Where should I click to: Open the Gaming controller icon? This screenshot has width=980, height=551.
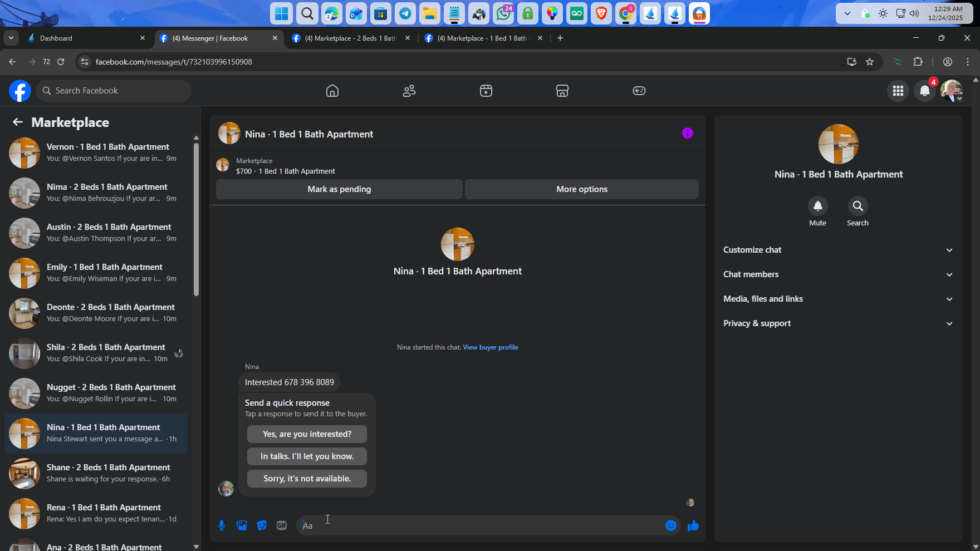click(x=639, y=91)
